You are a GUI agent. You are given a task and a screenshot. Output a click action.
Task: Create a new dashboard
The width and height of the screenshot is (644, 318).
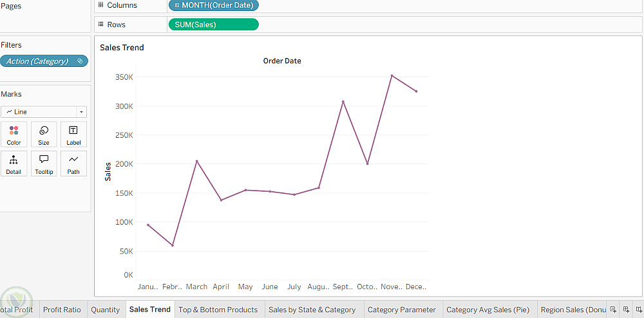(626, 310)
